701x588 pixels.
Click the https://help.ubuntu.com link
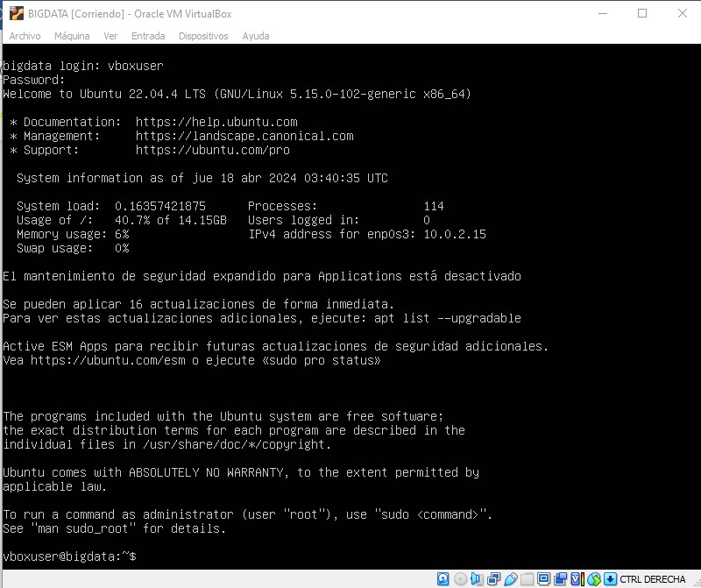[x=217, y=122]
